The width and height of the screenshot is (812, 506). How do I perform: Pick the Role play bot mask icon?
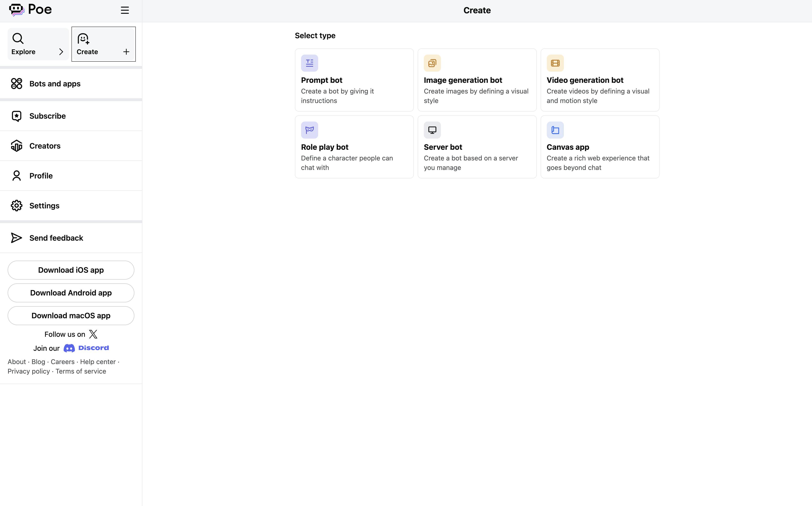coord(309,130)
